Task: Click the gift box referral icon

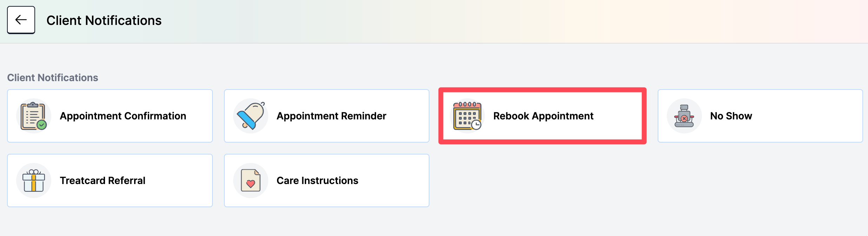Action: click(x=34, y=181)
